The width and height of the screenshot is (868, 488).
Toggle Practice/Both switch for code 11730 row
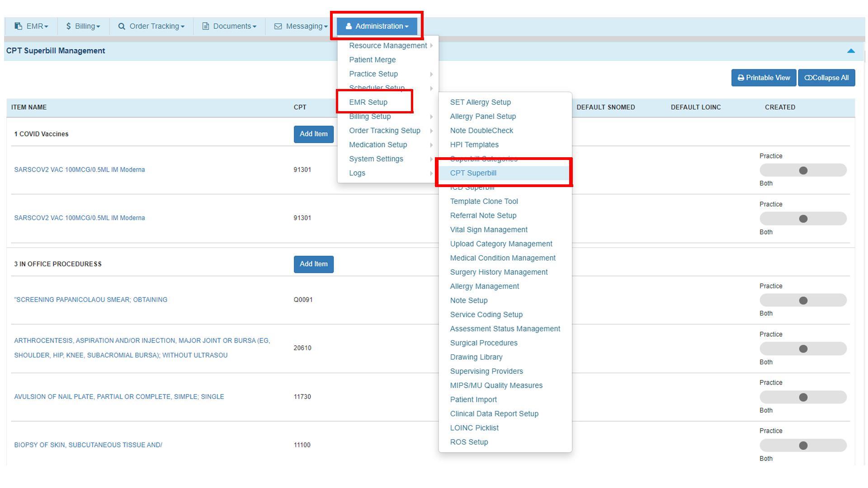(x=803, y=397)
